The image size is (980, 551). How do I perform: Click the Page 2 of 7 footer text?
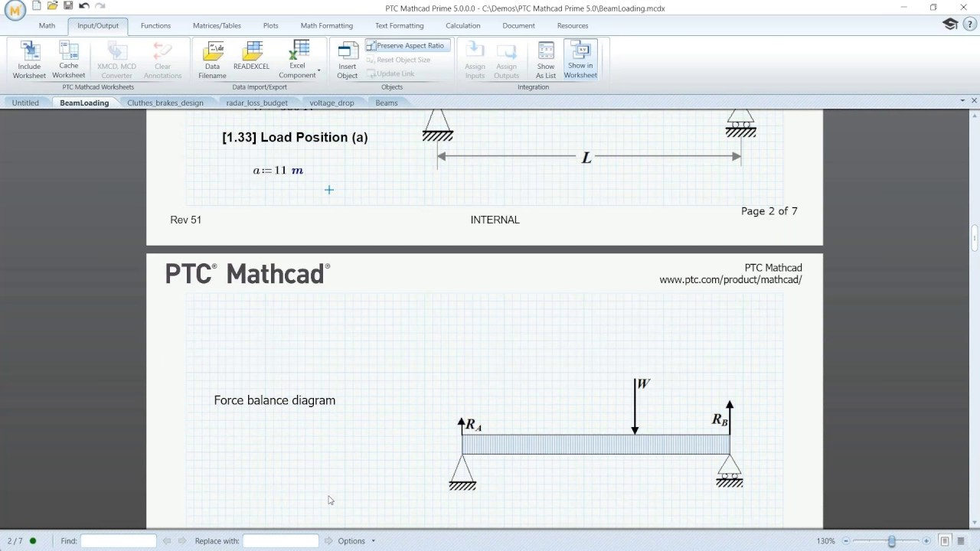tap(769, 211)
